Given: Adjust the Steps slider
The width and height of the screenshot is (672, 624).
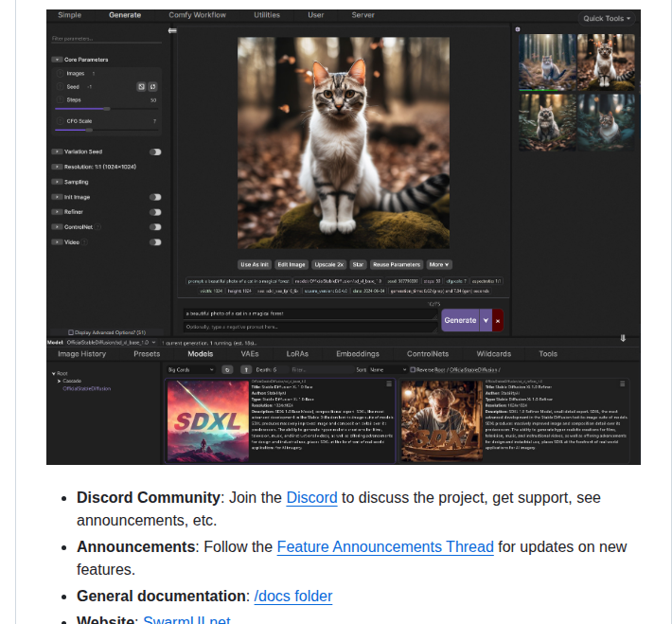Looking at the screenshot, I should point(106,109).
